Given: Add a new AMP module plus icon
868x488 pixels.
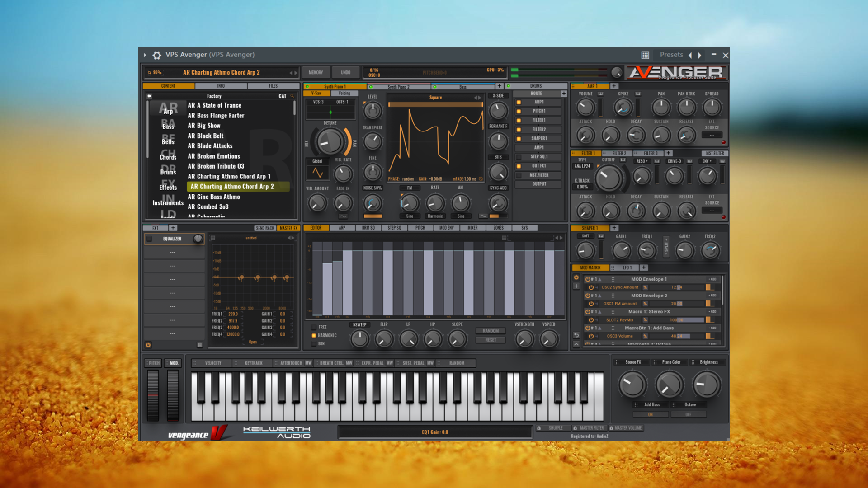Looking at the screenshot, I should click(614, 86).
